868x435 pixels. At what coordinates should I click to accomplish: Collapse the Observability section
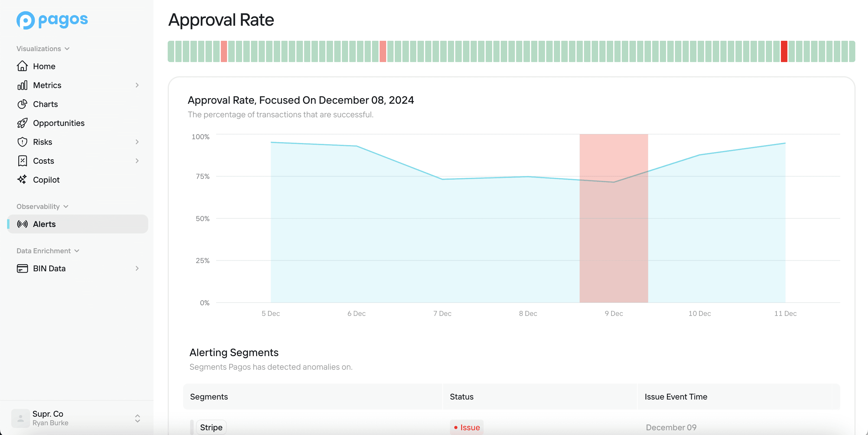[x=66, y=206]
